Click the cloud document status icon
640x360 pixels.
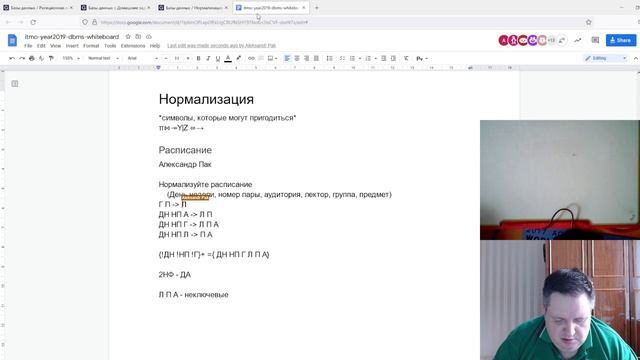tap(149, 37)
